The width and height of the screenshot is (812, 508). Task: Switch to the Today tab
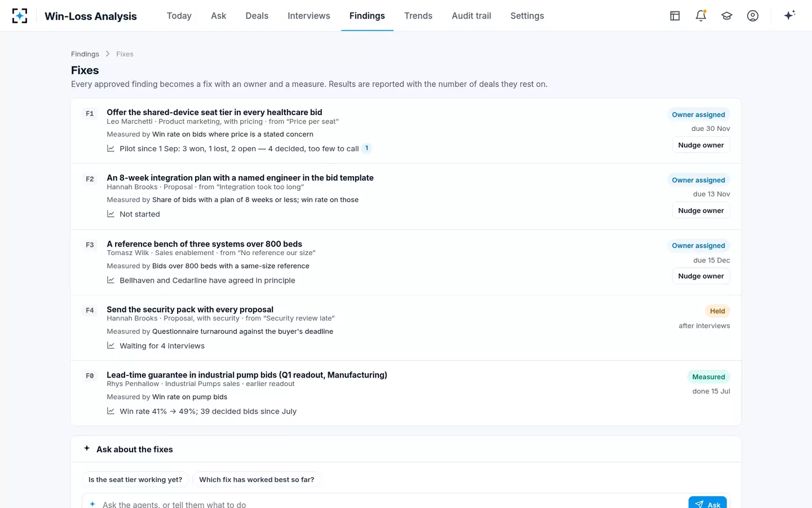(179, 16)
